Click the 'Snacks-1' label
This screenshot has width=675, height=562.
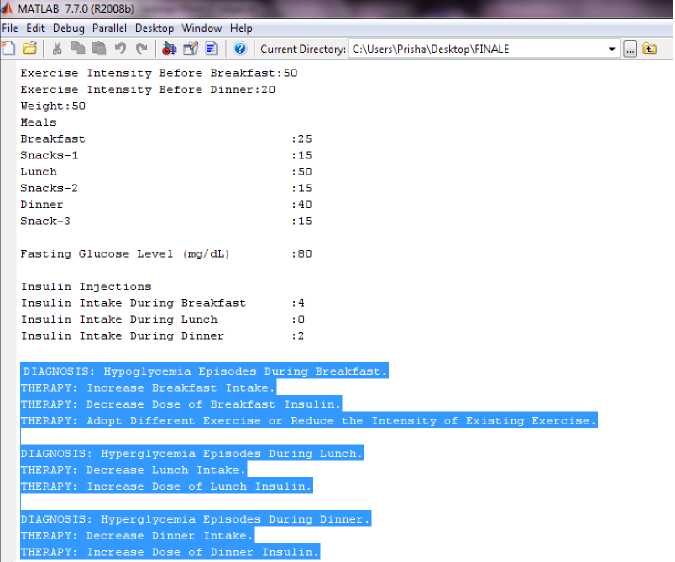pos(49,155)
